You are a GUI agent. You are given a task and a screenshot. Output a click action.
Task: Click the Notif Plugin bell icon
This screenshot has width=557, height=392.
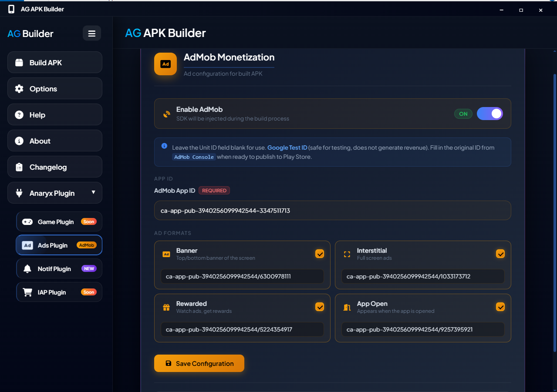click(x=27, y=269)
